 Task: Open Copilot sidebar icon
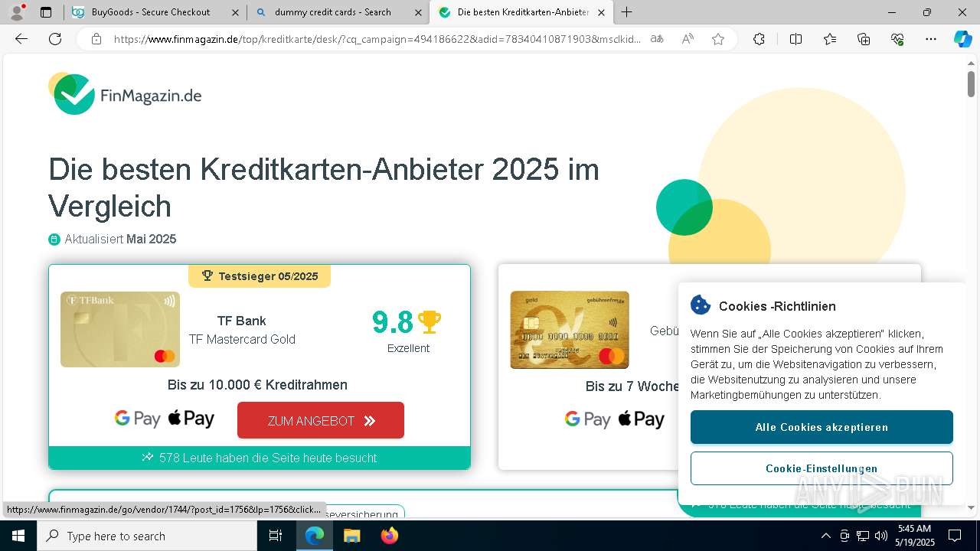point(962,39)
